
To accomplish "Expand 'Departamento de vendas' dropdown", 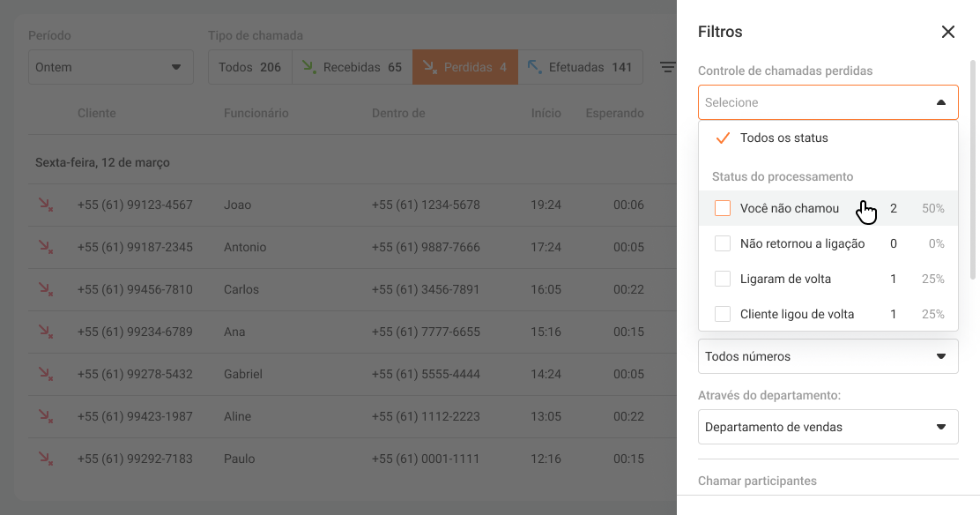I will 828,427.
